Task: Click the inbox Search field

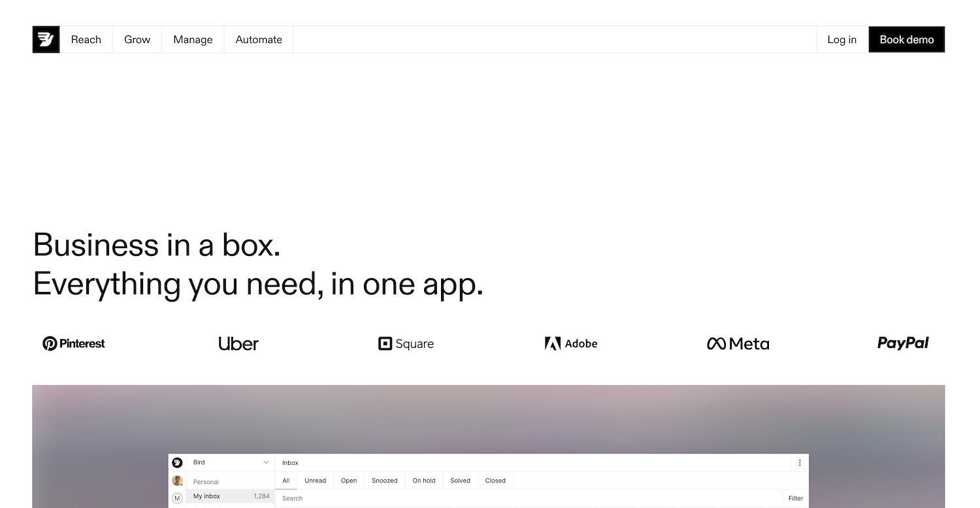Action: coord(529,498)
